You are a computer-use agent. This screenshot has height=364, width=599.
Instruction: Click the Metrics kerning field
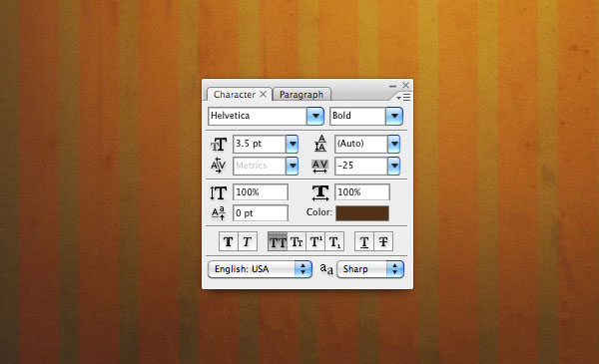click(260, 166)
